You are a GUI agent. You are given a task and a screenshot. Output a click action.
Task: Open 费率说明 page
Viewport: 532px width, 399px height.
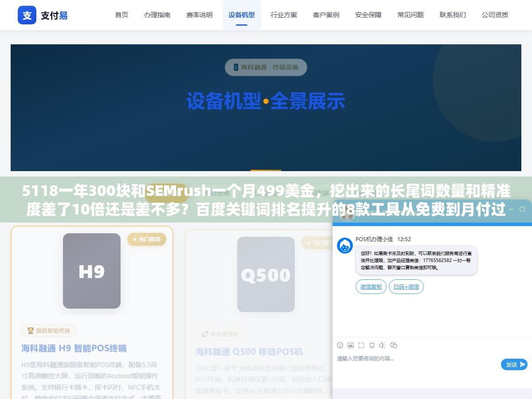point(199,15)
